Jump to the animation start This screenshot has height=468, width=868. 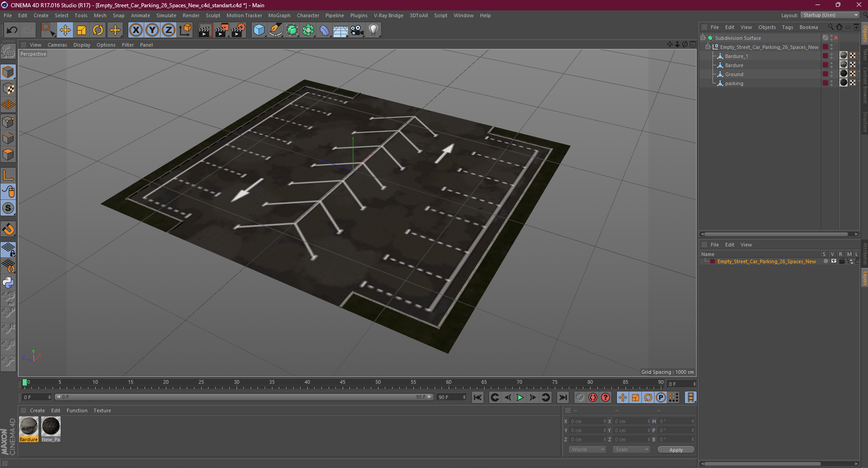tap(478, 397)
